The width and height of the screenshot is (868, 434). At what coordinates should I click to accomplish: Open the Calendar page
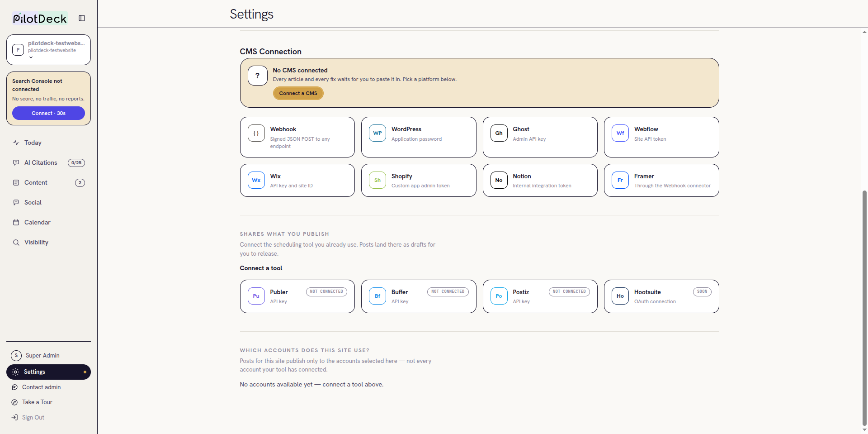tap(48, 222)
